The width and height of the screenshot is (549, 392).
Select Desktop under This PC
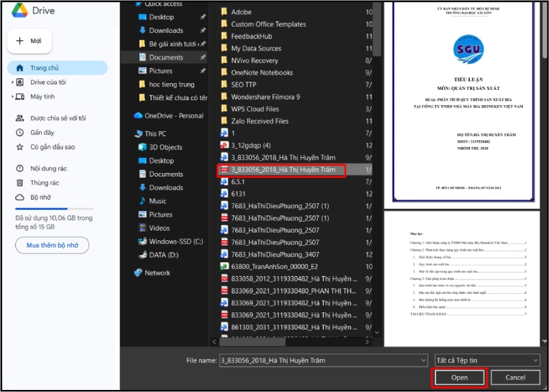(x=161, y=161)
